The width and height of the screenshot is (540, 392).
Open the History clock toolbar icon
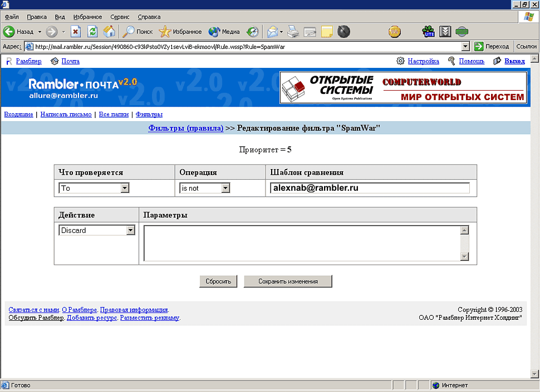[x=252, y=32]
